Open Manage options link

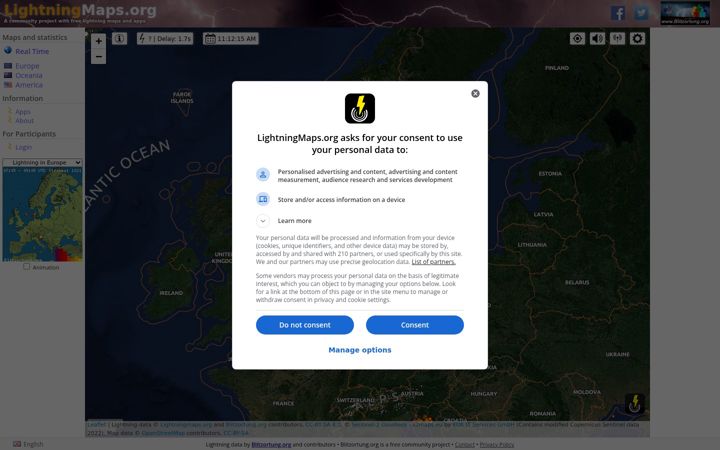click(x=360, y=350)
